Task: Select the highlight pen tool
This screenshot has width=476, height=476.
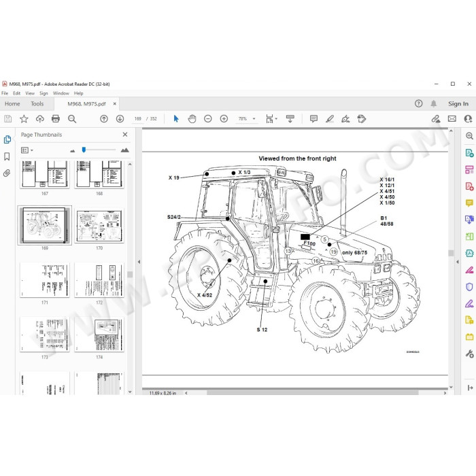Action: [329, 119]
